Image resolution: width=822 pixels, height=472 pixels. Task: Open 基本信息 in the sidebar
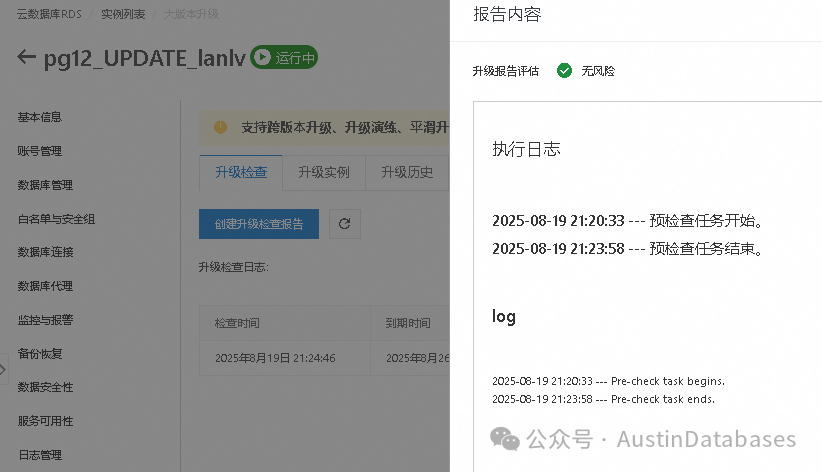pos(40,117)
